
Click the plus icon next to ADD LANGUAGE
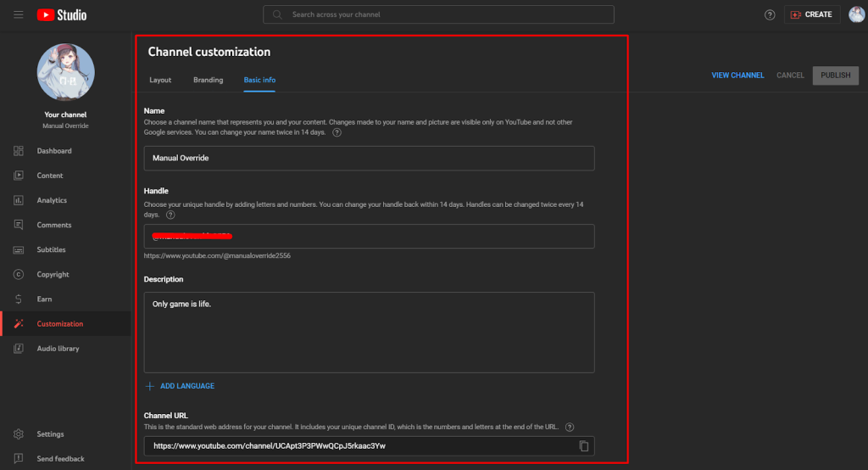pyautogui.click(x=149, y=386)
